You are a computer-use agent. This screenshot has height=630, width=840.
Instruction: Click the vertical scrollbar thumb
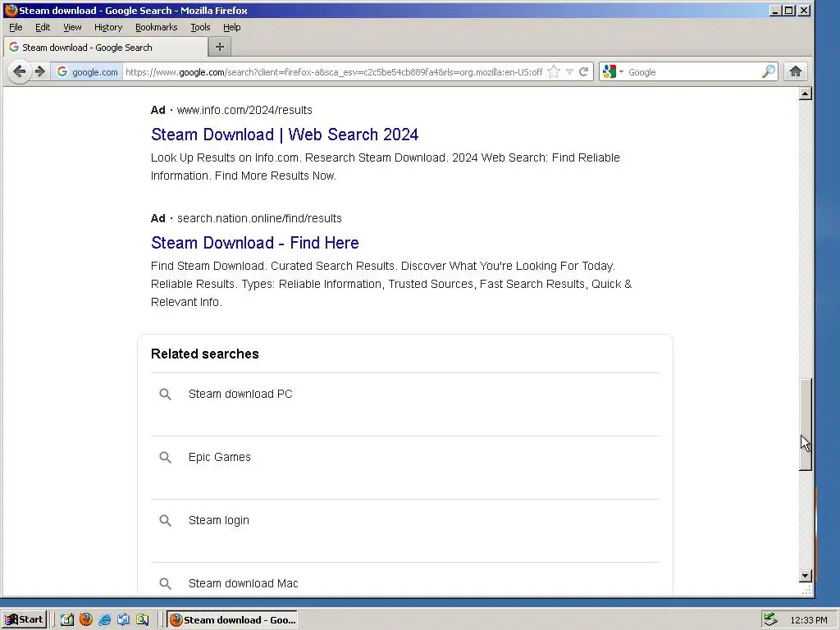pyautogui.click(x=806, y=424)
